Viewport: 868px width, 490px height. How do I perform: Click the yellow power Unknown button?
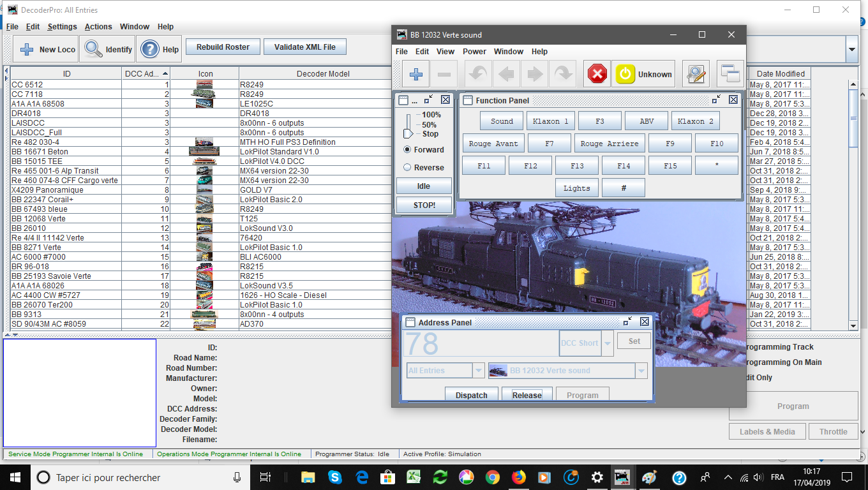(x=643, y=74)
